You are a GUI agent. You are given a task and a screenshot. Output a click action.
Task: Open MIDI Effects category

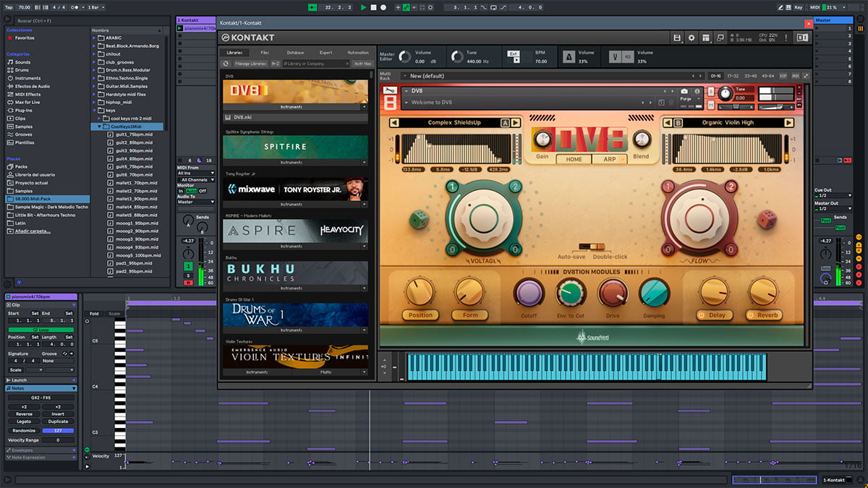(x=27, y=94)
